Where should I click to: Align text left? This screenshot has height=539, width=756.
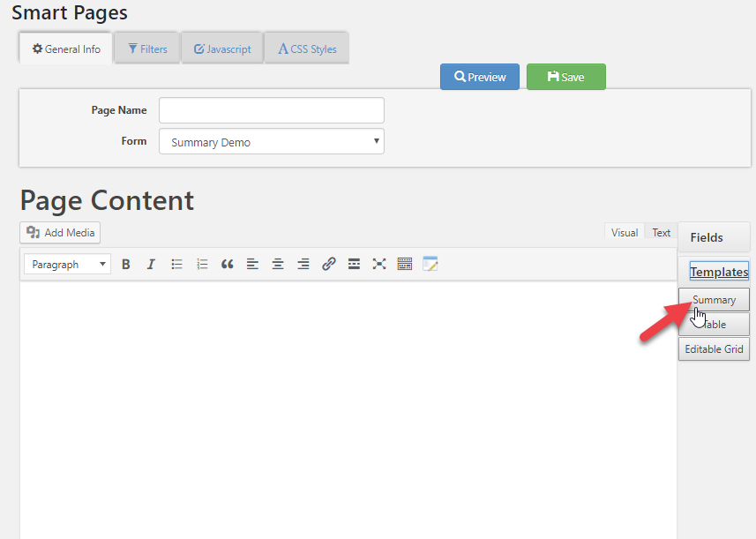pyautogui.click(x=252, y=264)
